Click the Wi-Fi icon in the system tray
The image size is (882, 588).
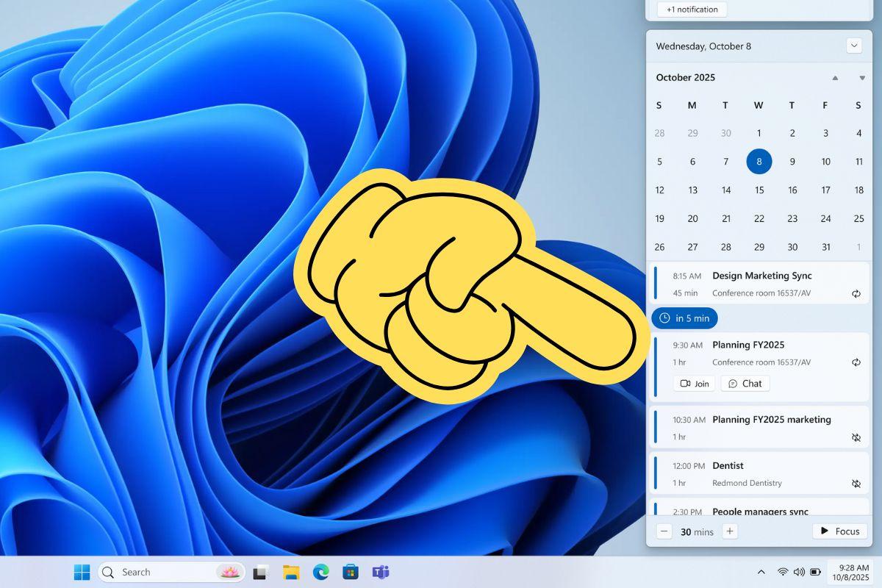pos(782,572)
